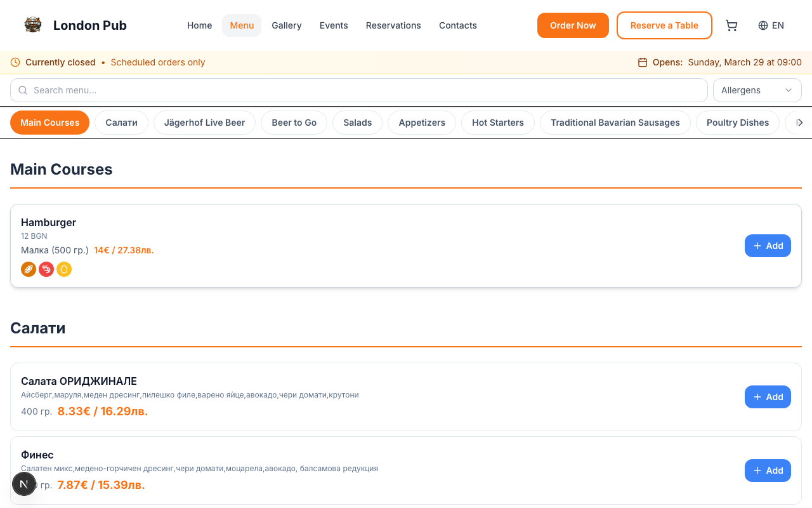Click the yellow egg allergen icon
The image size is (812, 508).
64,269
